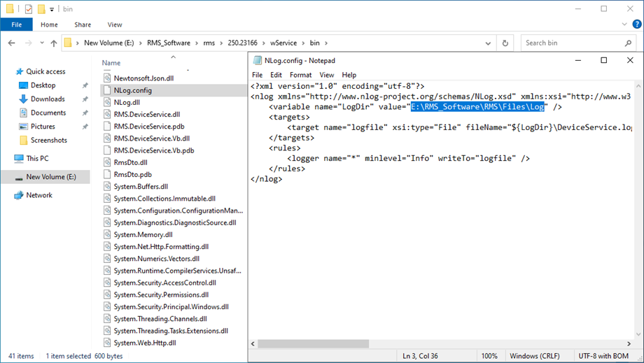The image size is (644, 363).
Task: Open Pictures in the navigation pane
Action: [x=43, y=127]
